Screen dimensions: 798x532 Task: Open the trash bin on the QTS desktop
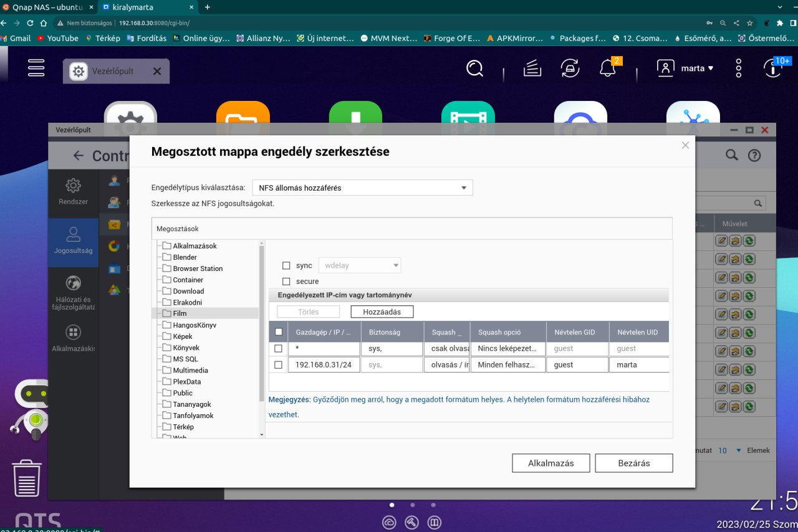tap(27, 478)
